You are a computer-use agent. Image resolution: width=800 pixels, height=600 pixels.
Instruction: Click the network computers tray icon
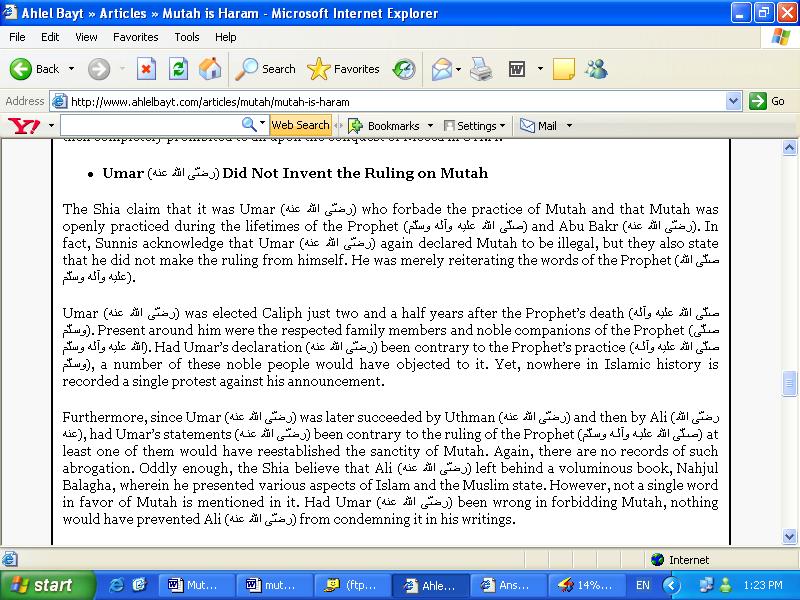(x=706, y=585)
